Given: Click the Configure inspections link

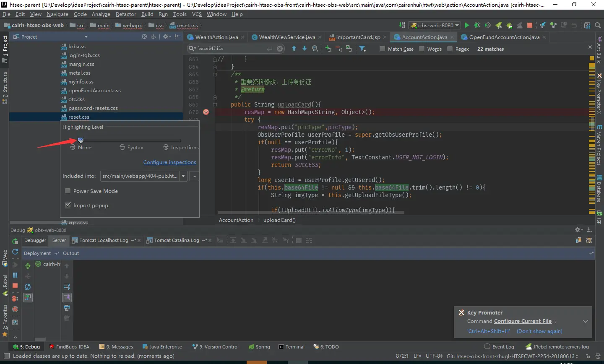Looking at the screenshot, I should (x=169, y=162).
